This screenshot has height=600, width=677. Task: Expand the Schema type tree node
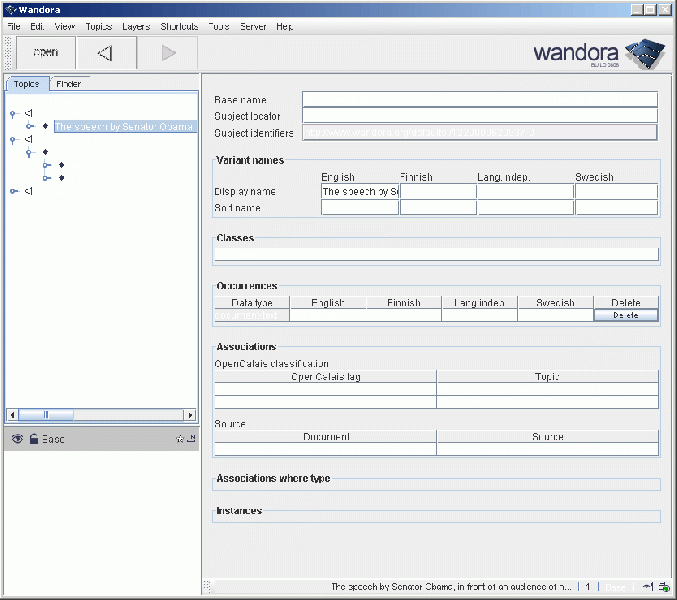coord(13,191)
